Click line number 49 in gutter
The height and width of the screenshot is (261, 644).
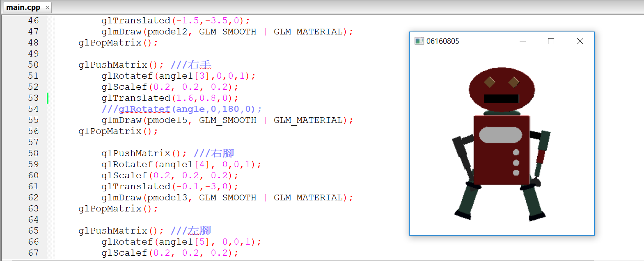(33, 54)
